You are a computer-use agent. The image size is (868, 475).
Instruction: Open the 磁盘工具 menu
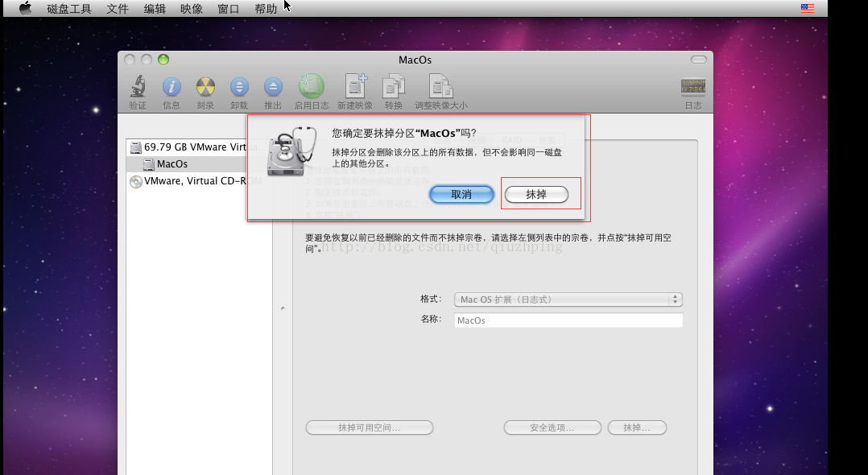69,9
